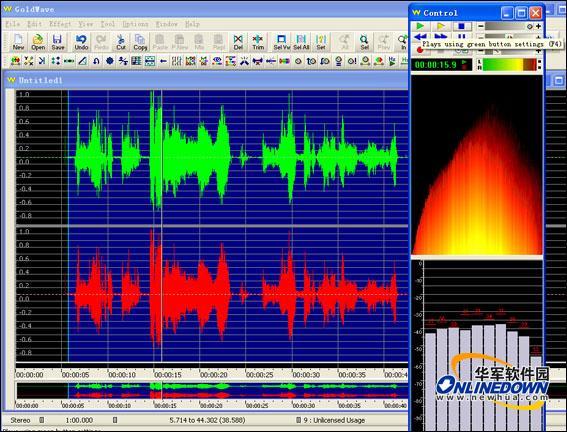Click the overview waveform strip at bottom
Screen dimensions: 567x432
(212, 390)
